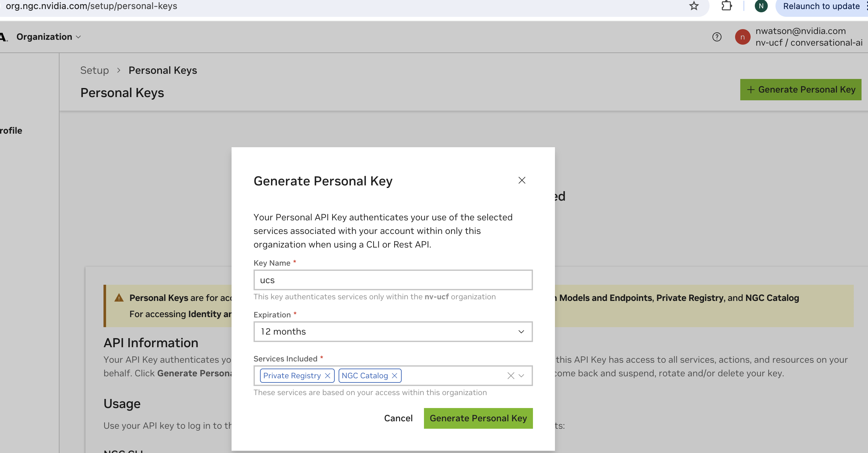Screen dimensions: 868x453
Task: Click the Key Name input field
Action: pyautogui.click(x=393, y=280)
